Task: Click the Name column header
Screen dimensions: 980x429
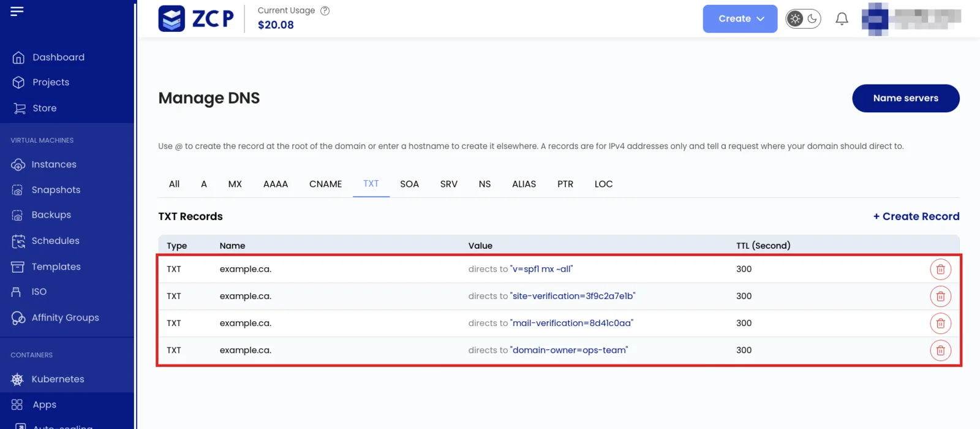Action: click(x=233, y=246)
